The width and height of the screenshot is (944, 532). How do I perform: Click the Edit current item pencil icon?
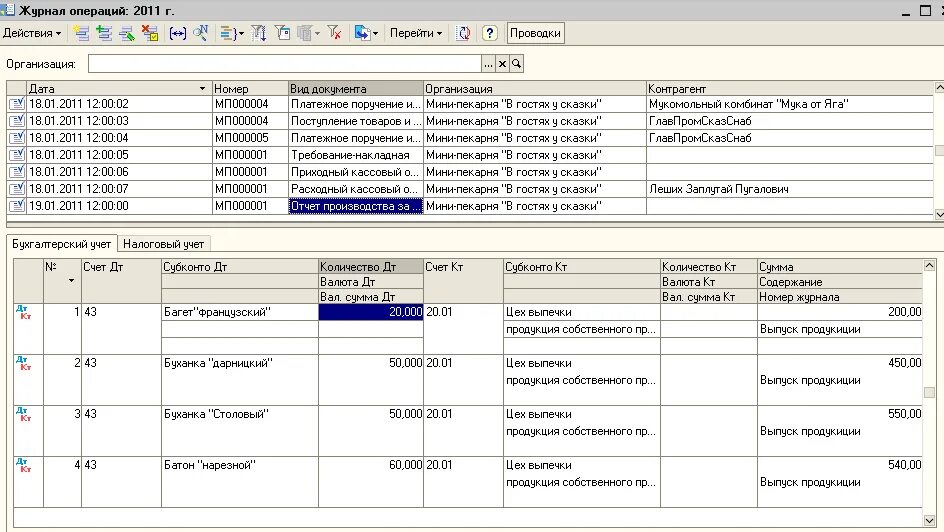(x=126, y=33)
